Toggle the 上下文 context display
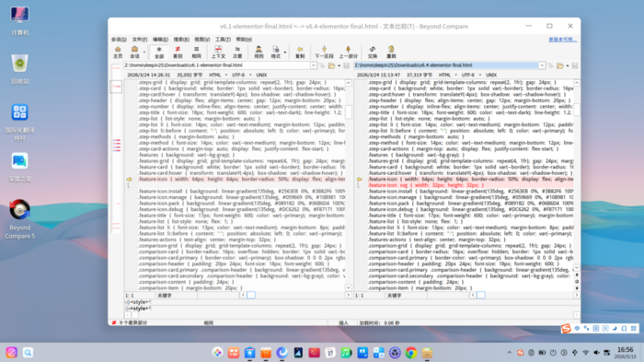Viewport: 644px width, 362px height. pyautogui.click(x=218, y=52)
